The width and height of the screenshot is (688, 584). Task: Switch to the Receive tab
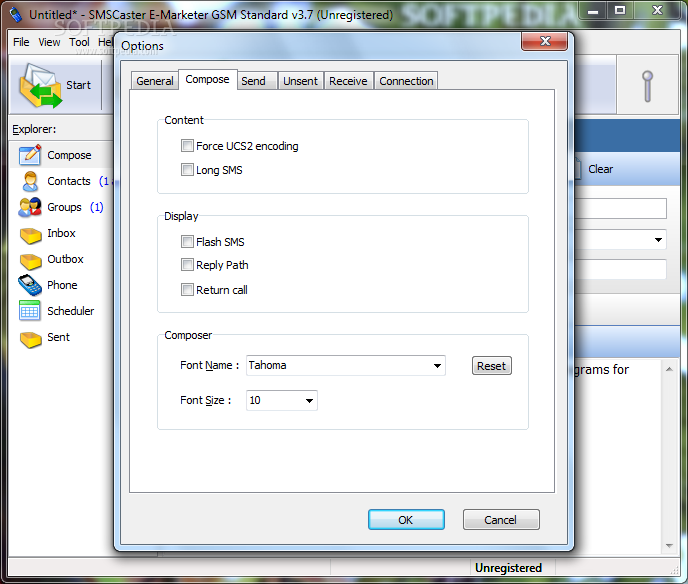point(348,81)
